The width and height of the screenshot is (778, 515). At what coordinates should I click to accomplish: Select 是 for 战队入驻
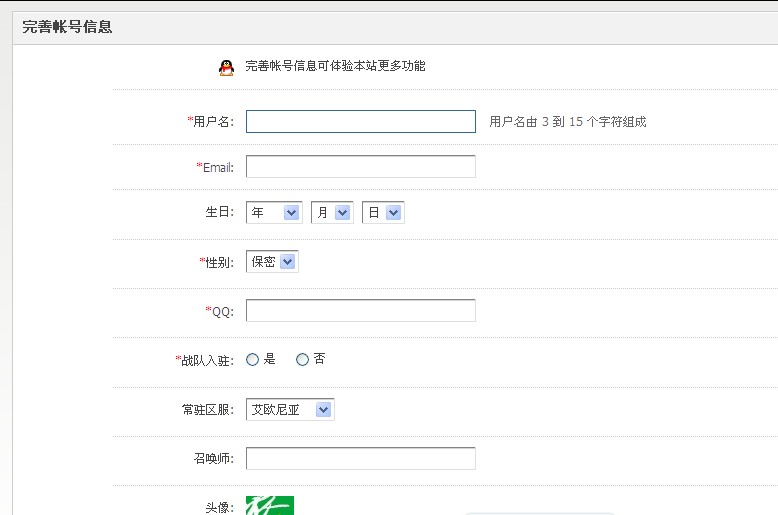tap(253, 360)
